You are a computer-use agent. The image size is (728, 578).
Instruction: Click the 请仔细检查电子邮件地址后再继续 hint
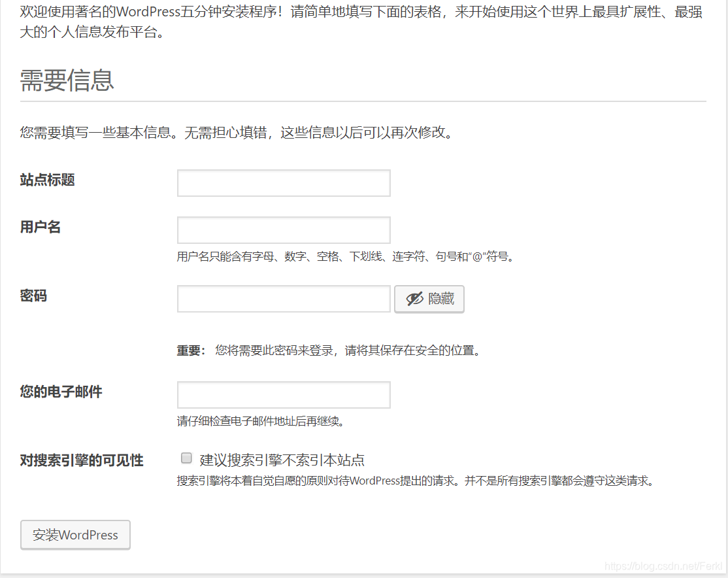261,422
